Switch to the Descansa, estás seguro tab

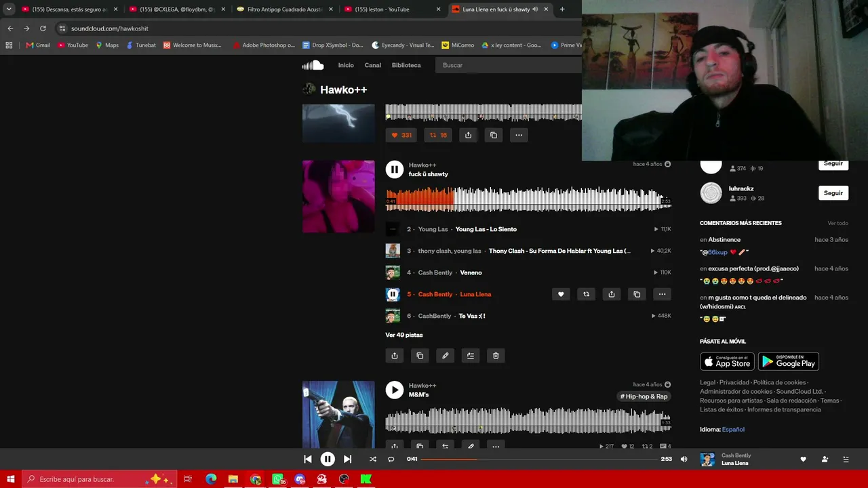[x=69, y=9]
